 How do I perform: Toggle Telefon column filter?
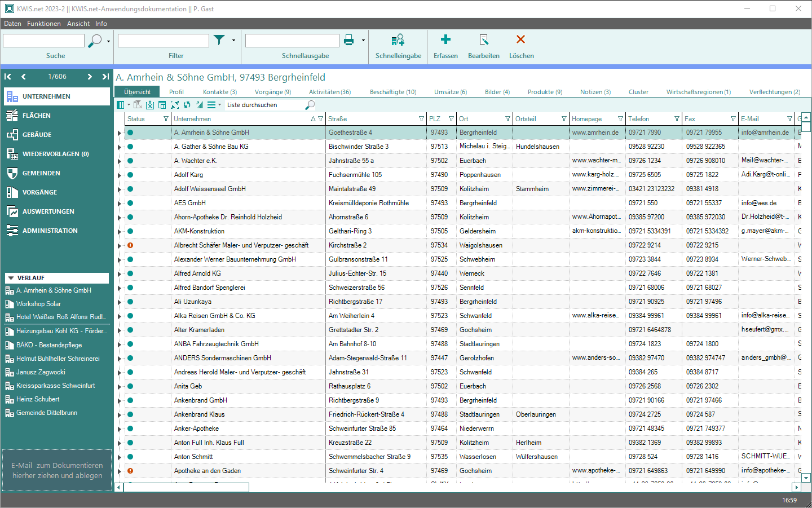pos(677,119)
